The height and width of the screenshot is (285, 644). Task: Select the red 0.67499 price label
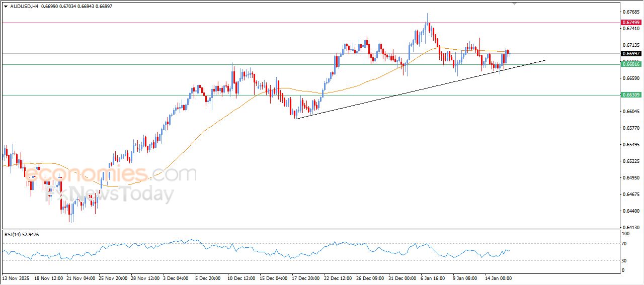(630, 23)
